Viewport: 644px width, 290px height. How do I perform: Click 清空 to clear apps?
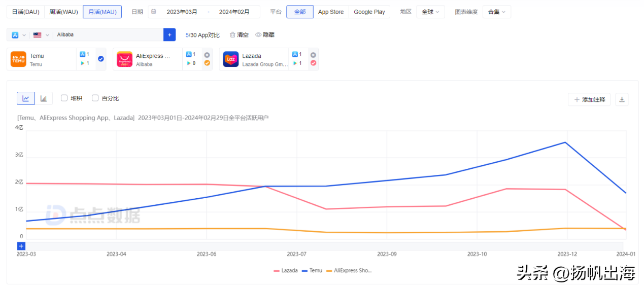[x=239, y=34]
